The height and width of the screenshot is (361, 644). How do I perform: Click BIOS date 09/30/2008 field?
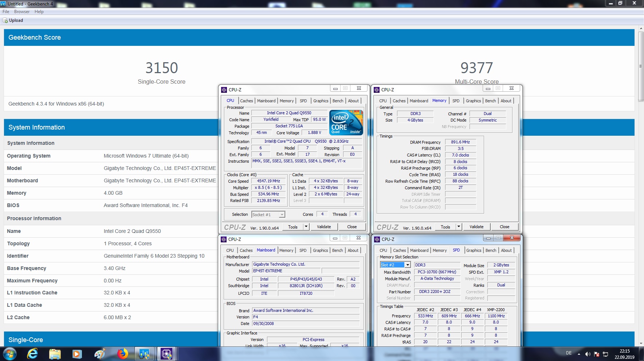coord(306,324)
